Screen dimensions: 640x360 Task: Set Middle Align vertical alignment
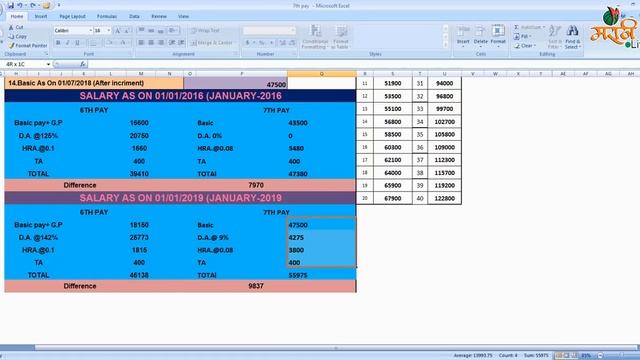coord(151,31)
